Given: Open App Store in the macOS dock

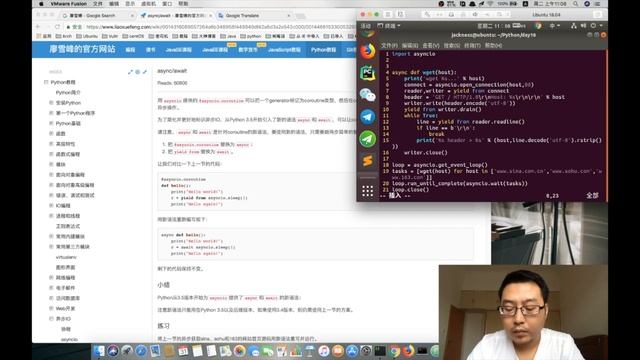Looking at the screenshot, I should tap(352, 351).
